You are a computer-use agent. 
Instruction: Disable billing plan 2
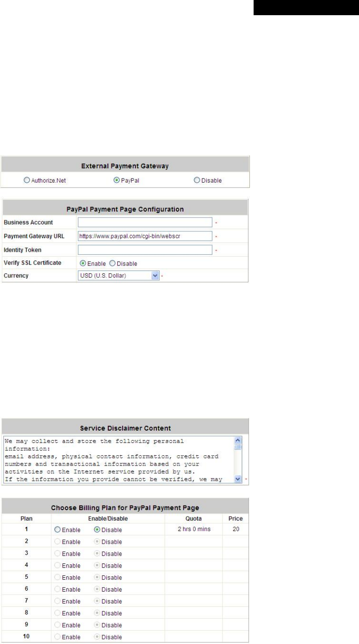97,541
